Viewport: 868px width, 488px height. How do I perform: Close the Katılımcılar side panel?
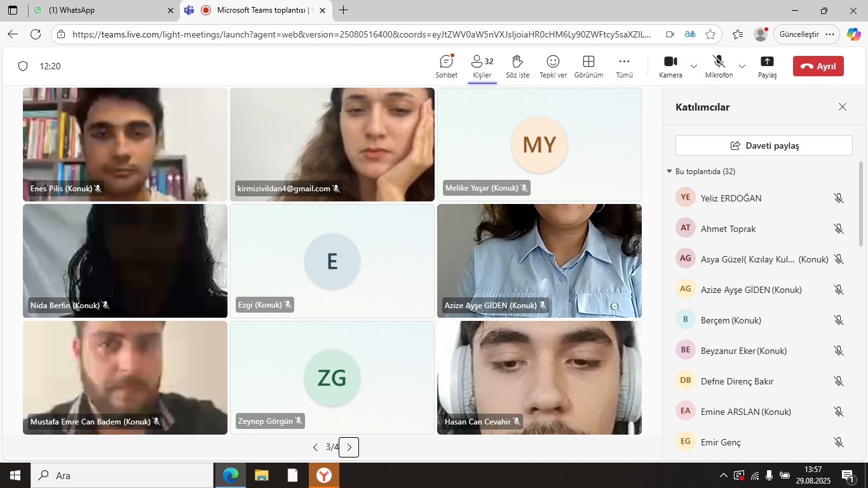pos(842,107)
